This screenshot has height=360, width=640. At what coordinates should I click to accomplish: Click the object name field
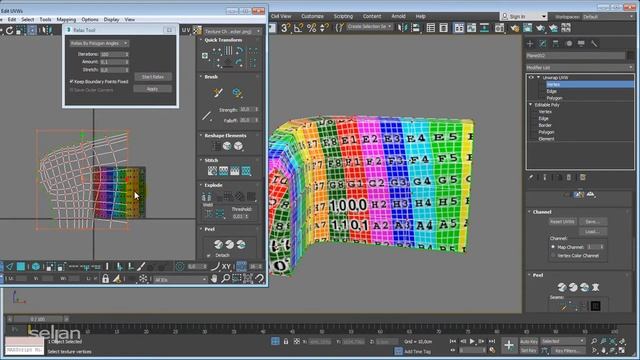576,56
